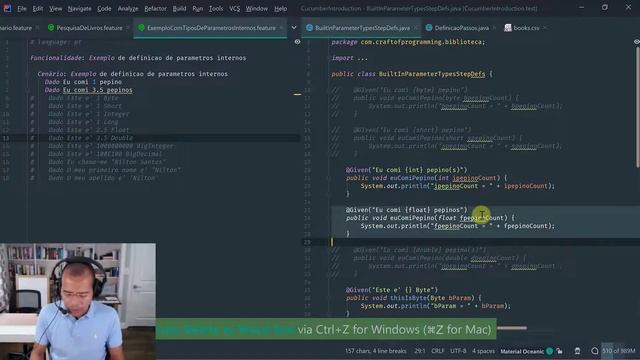640x360 pixels.
Task: Switch to PesquisaDeLivros.feature tab
Action: click(x=89, y=28)
